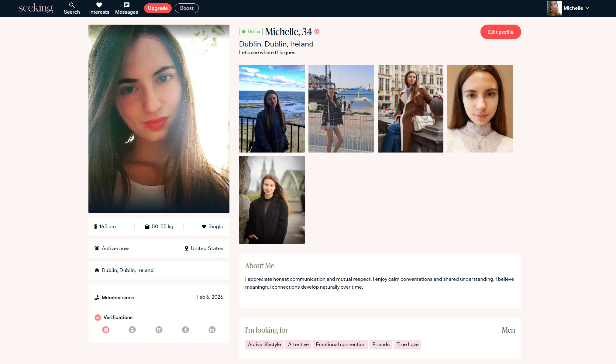
Task: Select the Emotional connection tag
Action: pos(340,344)
